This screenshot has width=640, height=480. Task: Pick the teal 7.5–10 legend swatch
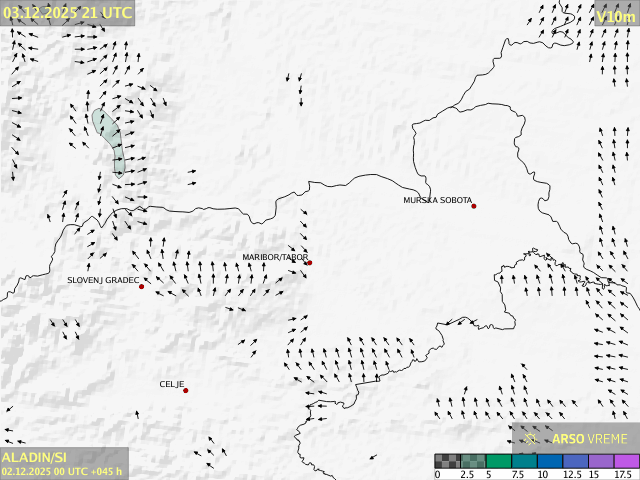pos(523,461)
